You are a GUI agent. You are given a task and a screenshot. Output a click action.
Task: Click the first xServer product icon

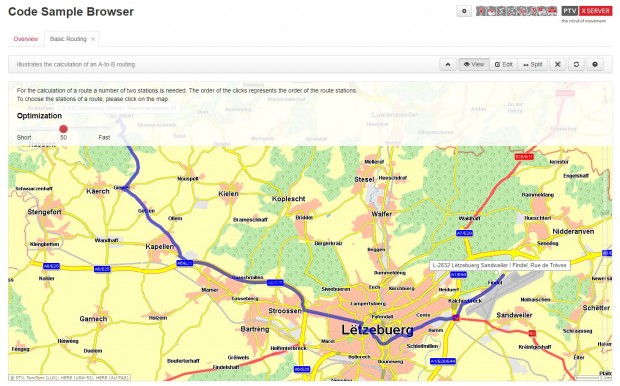(x=481, y=11)
